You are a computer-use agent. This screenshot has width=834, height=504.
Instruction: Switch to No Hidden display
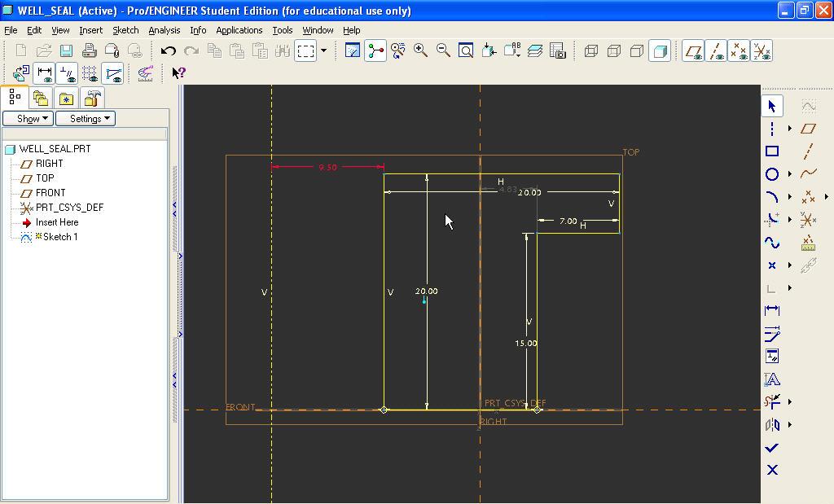click(637, 51)
